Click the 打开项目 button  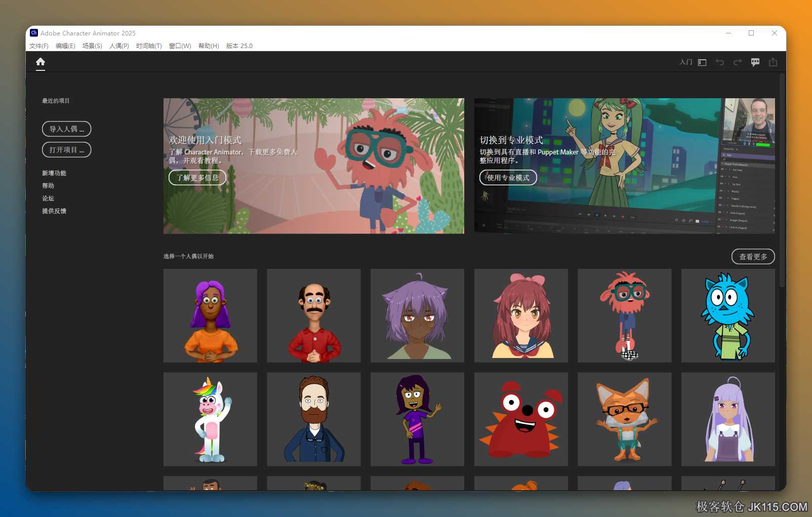coord(67,150)
